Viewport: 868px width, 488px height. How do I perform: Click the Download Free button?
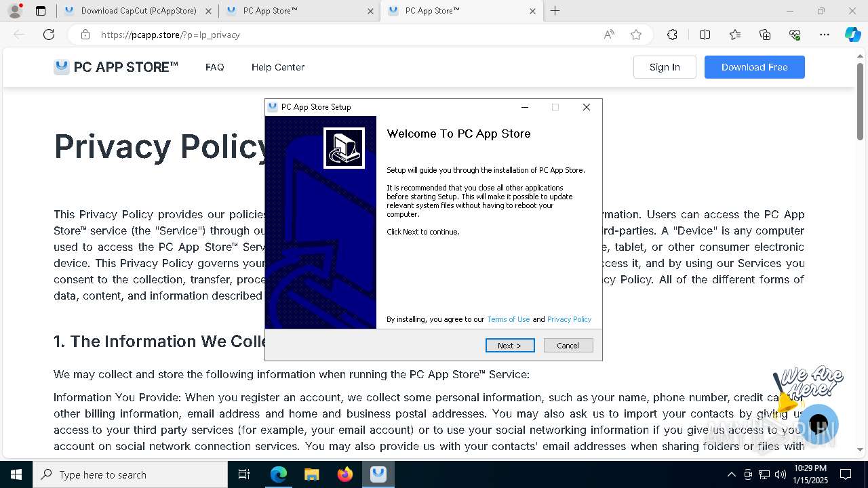tap(755, 67)
